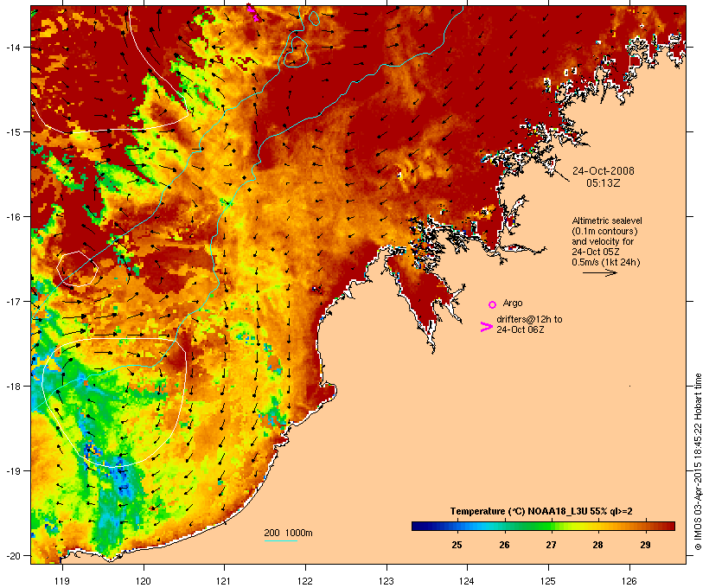709x588 pixels.
Task: Click the longitude axis label 119
Action: tap(62, 581)
